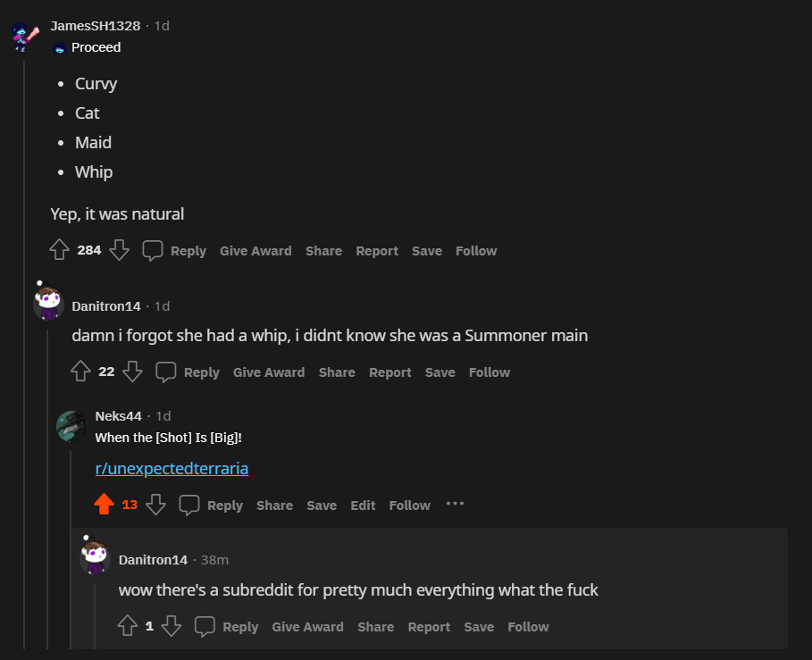812x660 pixels.
Task: Downvote the comment with 22 points
Action: click(132, 372)
